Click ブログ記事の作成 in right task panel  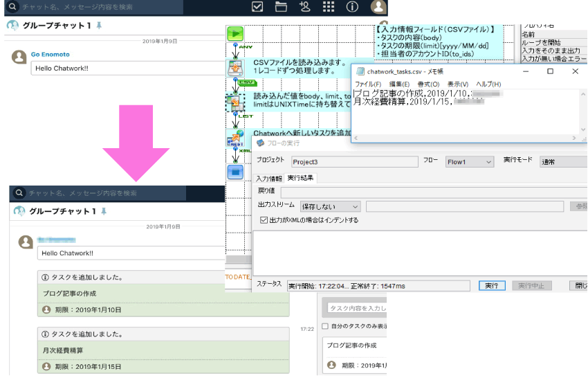coord(351,345)
